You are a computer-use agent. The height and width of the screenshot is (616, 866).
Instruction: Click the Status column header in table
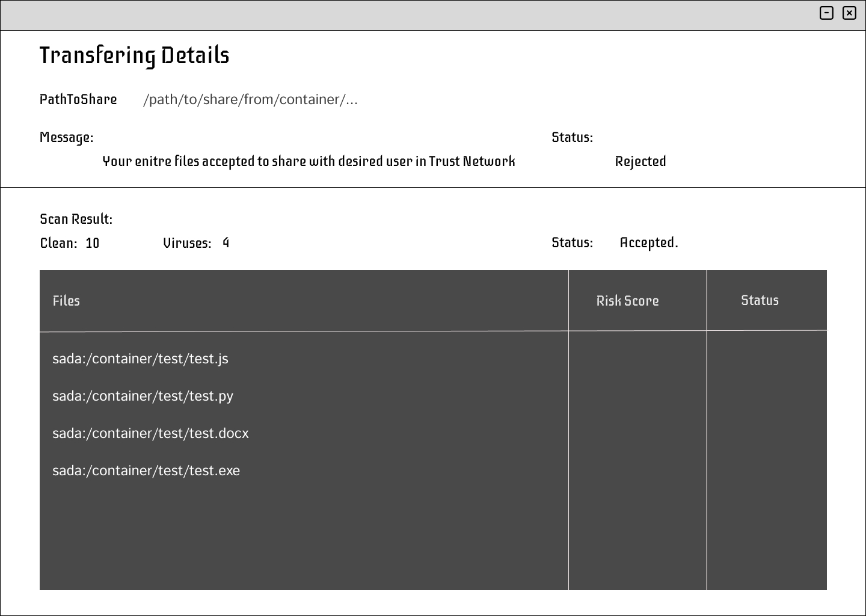(x=760, y=300)
